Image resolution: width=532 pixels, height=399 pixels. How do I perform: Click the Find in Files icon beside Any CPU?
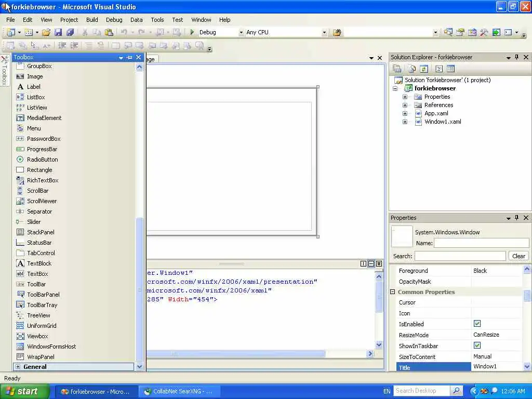click(337, 32)
